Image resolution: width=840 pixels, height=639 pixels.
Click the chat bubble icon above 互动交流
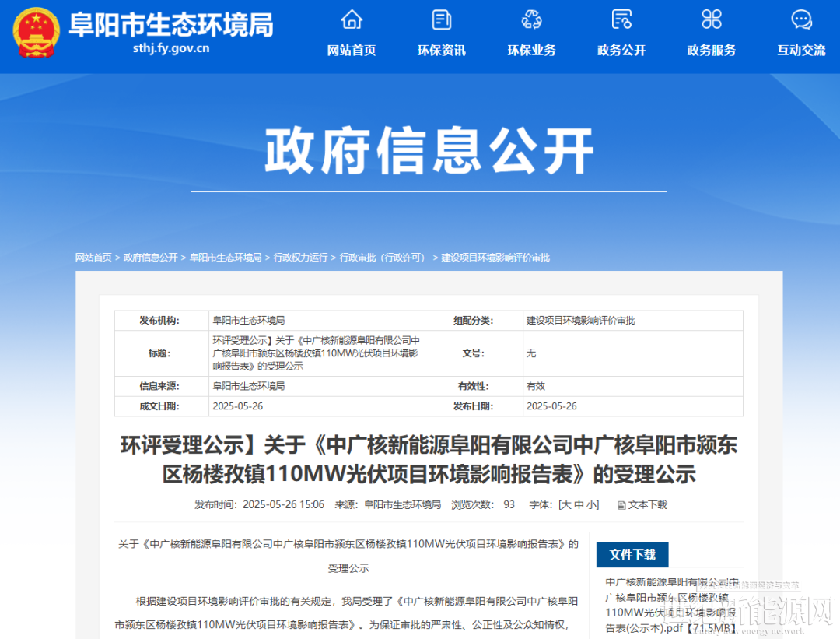point(801,19)
